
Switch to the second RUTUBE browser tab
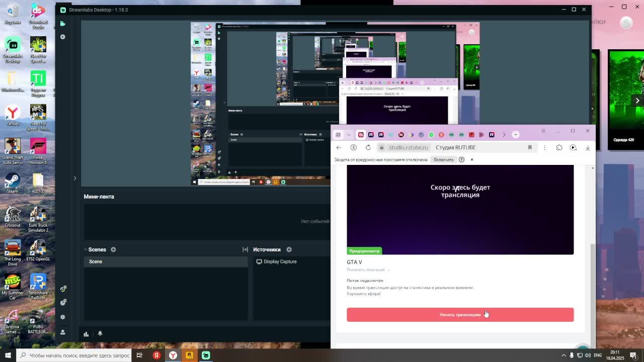pos(371,135)
